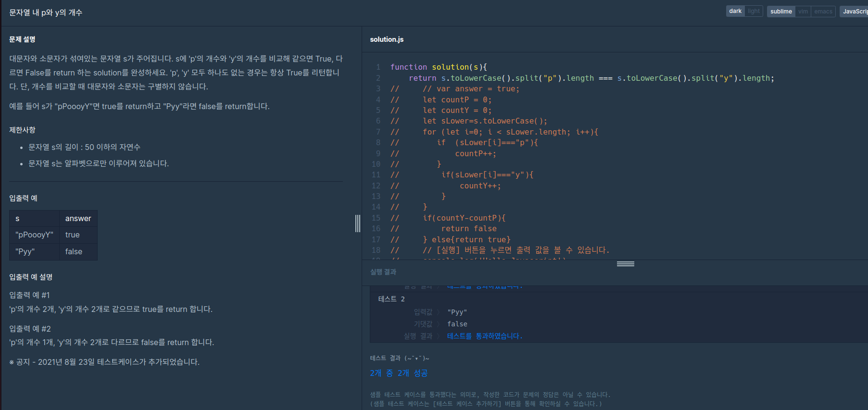Click the commented line let sLower=s.toLowerCase();
Screen dimensions: 868x410
pos(485,121)
